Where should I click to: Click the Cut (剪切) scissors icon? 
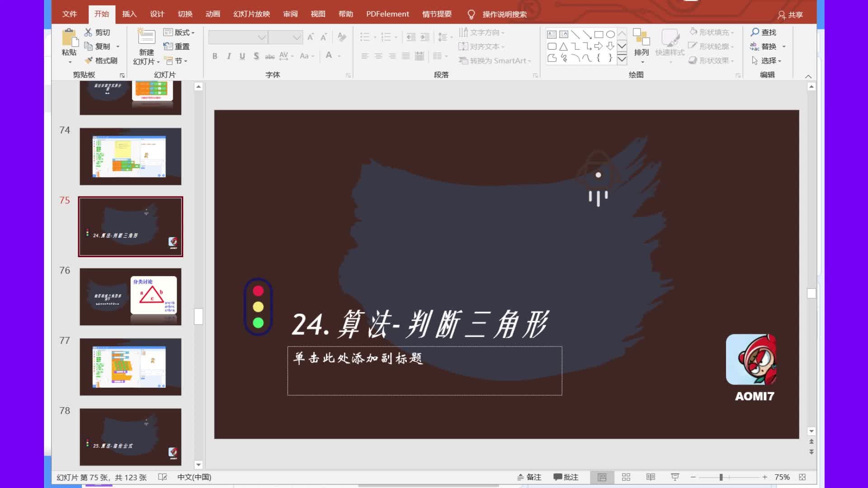coord(88,32)
